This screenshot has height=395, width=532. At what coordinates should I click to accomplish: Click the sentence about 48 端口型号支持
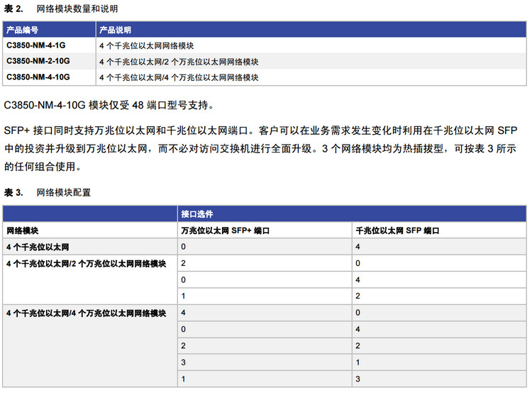click(108, 105)
